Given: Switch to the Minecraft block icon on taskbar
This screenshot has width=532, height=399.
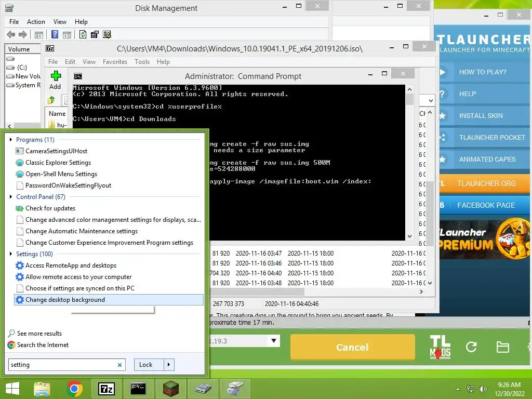Looking at the screenshot, I should coord(170,389).
